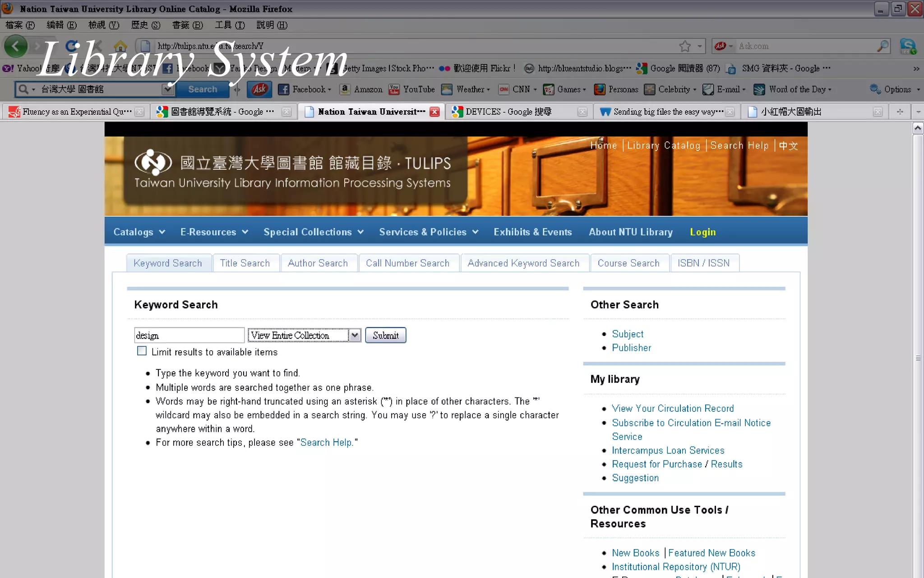Switch to Author Search tab

[318, 263]
